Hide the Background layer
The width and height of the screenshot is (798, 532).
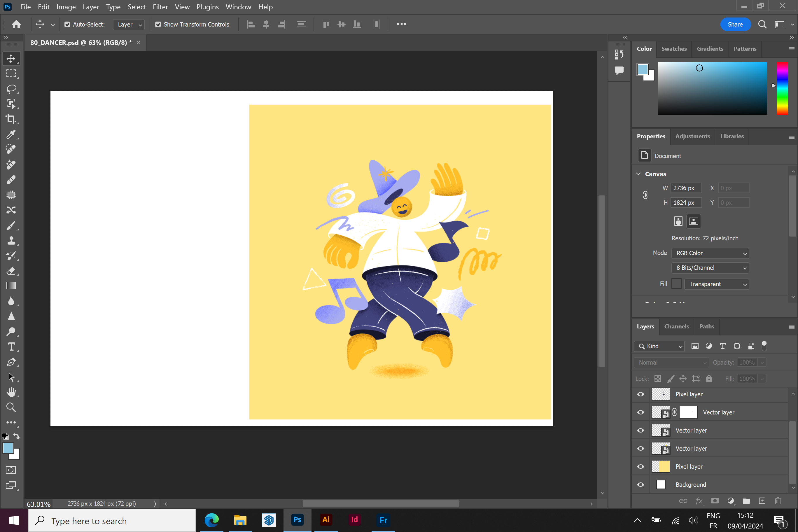pos(640,484)
